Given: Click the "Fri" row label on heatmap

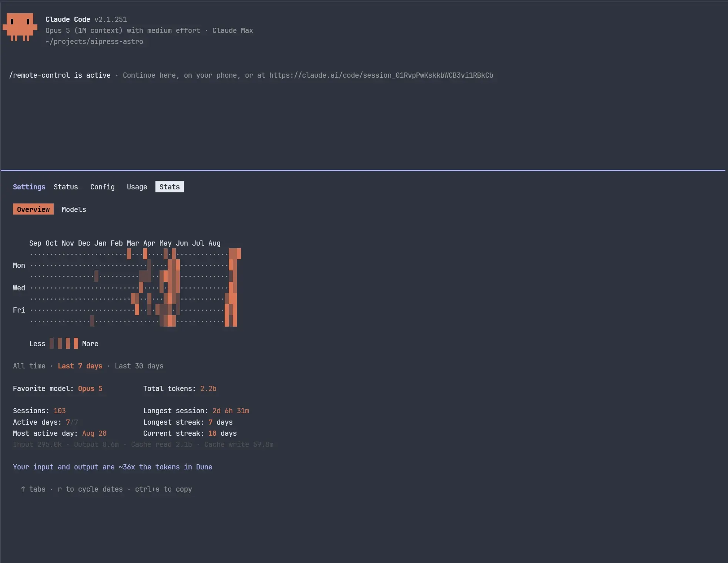Looking at the screenshot, I should (19, 310).
